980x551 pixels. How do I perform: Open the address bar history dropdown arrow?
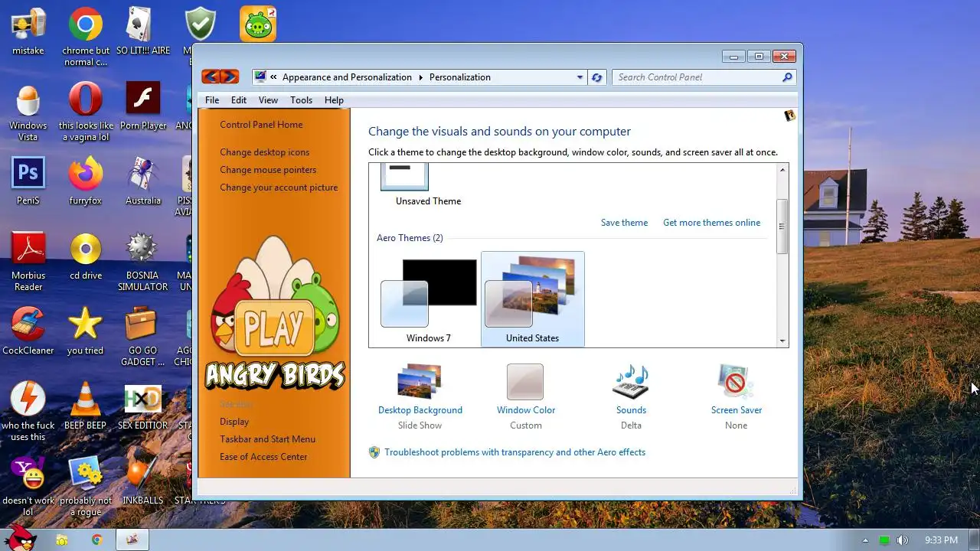[580, 77]
